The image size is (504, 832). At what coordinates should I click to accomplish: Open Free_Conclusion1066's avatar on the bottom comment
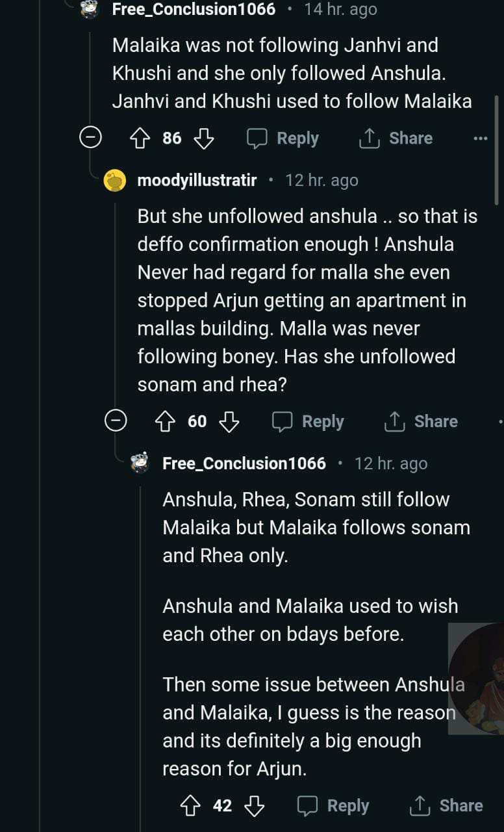[x=140, y=463]
